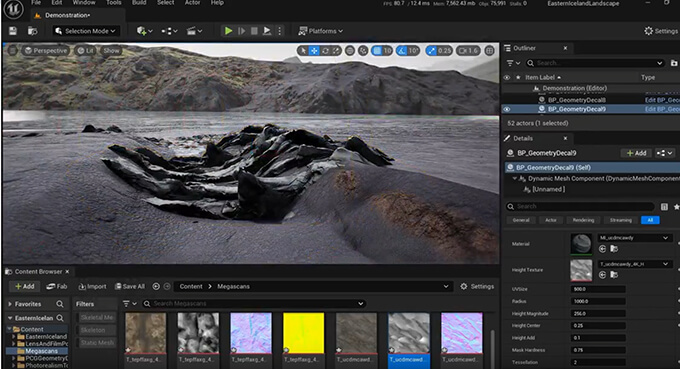Toggle rotation angle snapping
The image size is (680, 369).
[402, 51]
